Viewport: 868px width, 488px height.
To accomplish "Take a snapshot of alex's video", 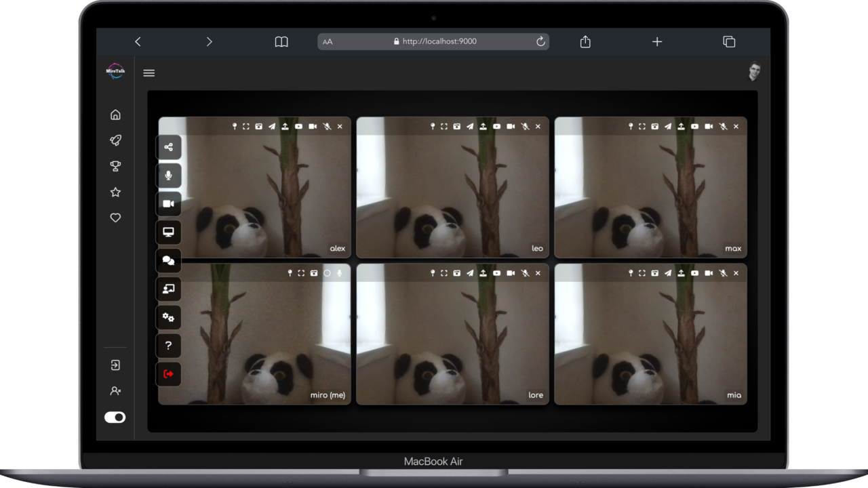I will [x=258, y=126].
